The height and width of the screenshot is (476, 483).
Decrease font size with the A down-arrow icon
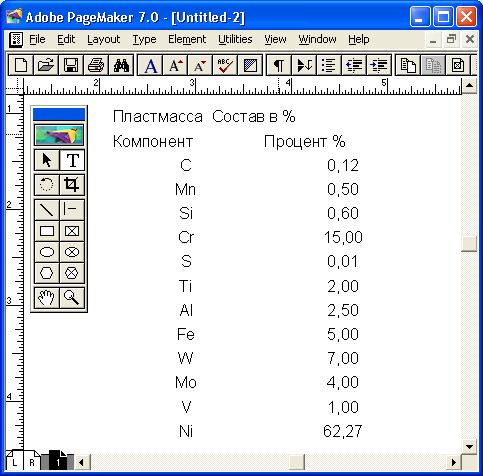point(200,65)
